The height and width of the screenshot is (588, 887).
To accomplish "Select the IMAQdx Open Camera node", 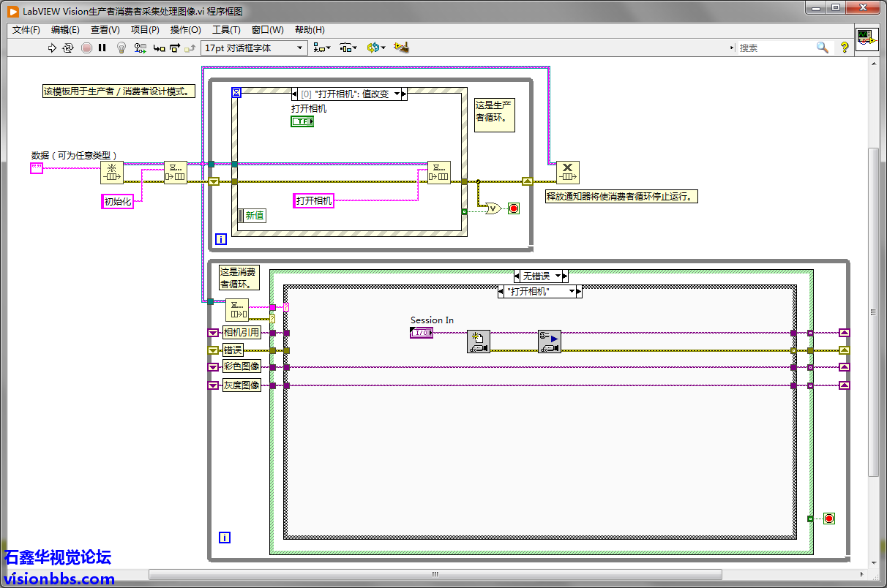I will pos(478,342).
